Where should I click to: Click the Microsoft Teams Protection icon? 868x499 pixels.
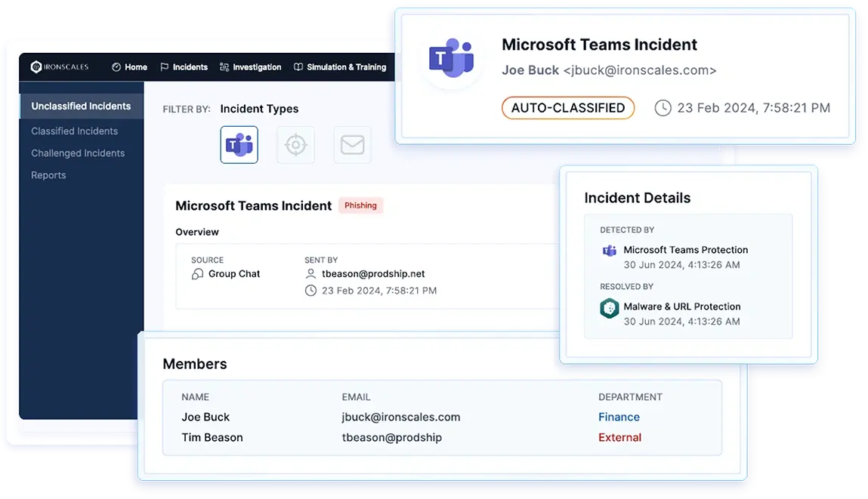pyautogui.click(x=609, y=251)
